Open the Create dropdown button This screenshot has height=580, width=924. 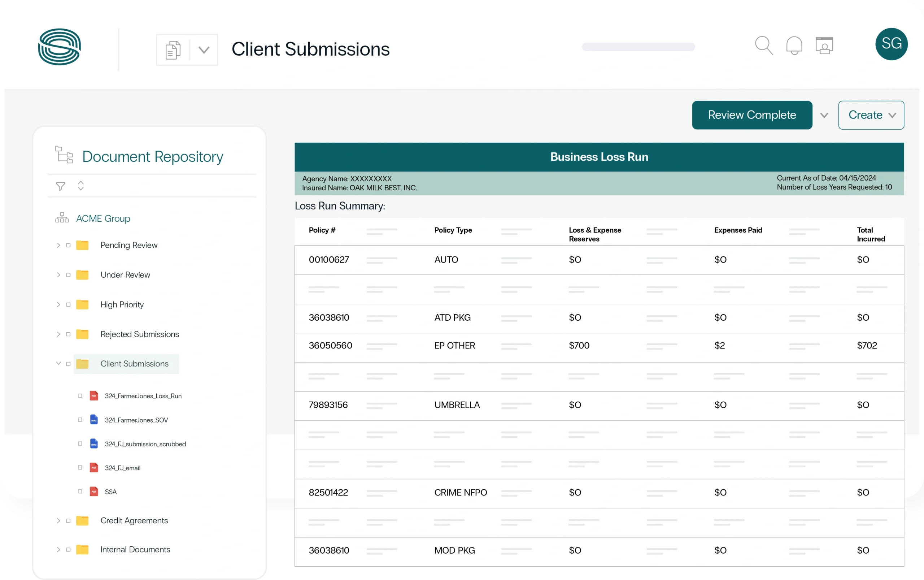pyautogui.click(x=871, y=115)
